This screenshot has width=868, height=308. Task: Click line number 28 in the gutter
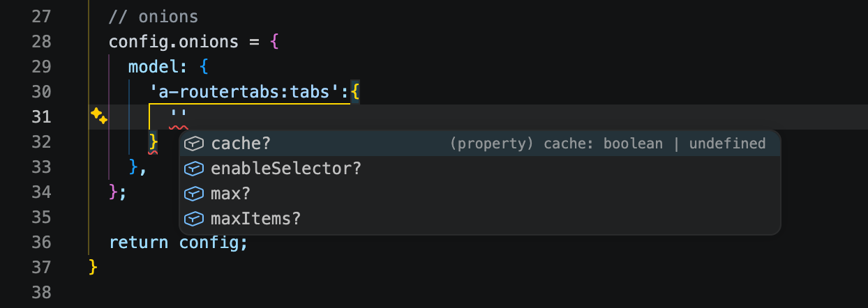pos(42,42)
